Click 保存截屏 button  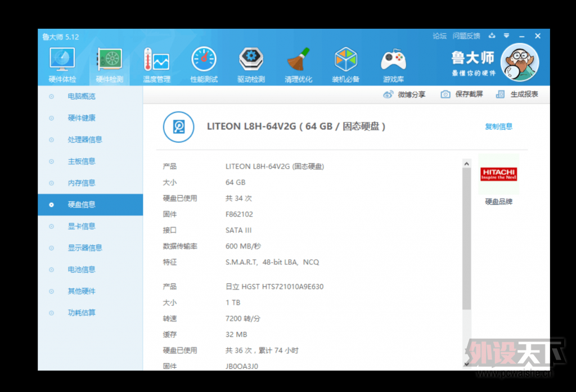coord(462,94)
